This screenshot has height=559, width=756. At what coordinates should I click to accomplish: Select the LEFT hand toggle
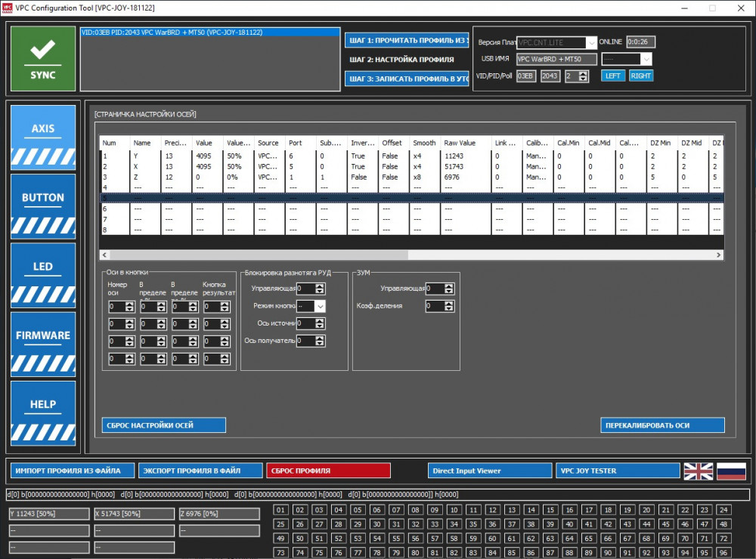[612, 76]
